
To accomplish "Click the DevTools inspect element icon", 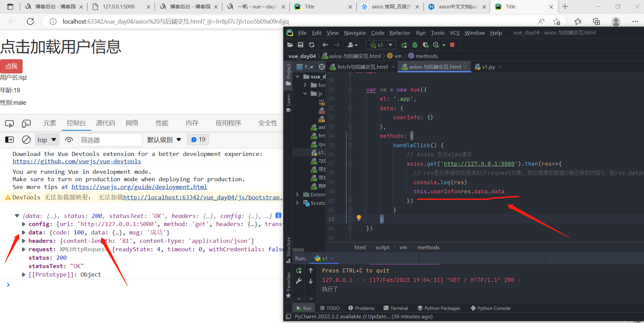I will point(9,124).
